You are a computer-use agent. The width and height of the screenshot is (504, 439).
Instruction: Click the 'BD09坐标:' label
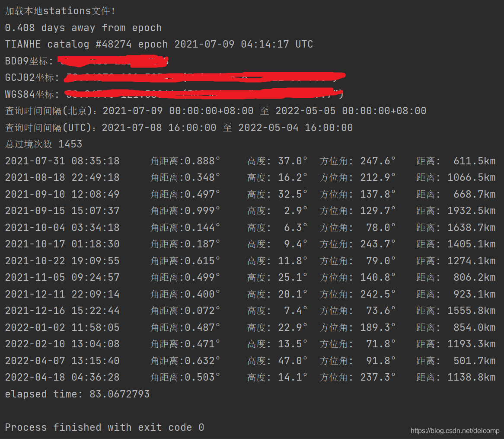[x=29, y=61]
